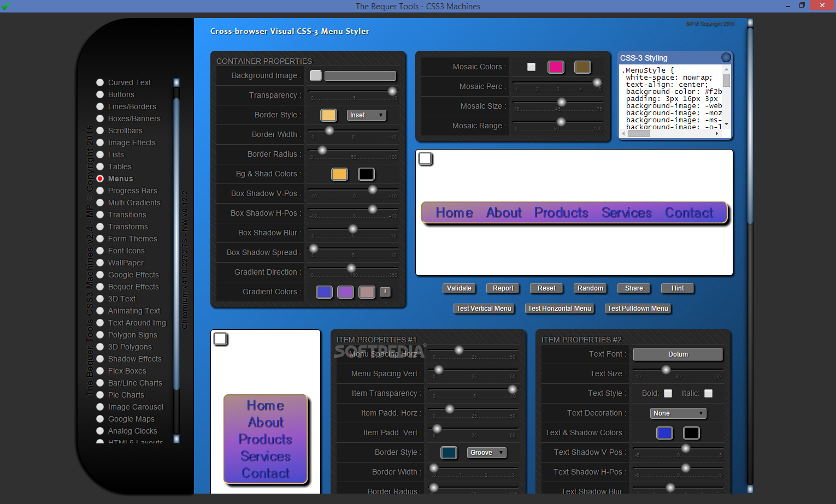Viewport: 836px width, 504px height.
Task: Toggle the Background Image checkbox
Action: click(x=316, y=75)
